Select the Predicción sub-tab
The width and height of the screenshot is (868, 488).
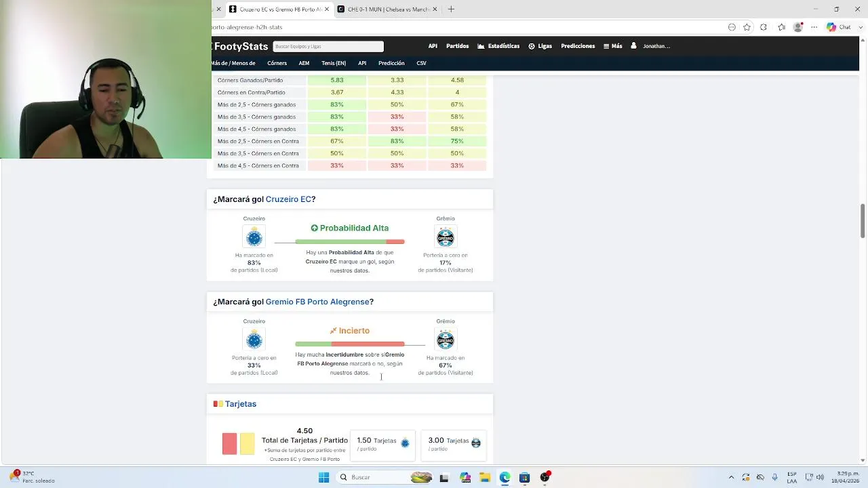point(391,63)
